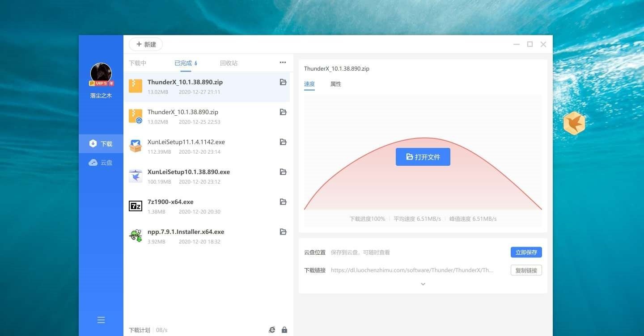Open folder for ThunderX zip downloaded 2020-12-25
Image resolution: width=644 pixels, height=336 pixels.
coord(283,112)
